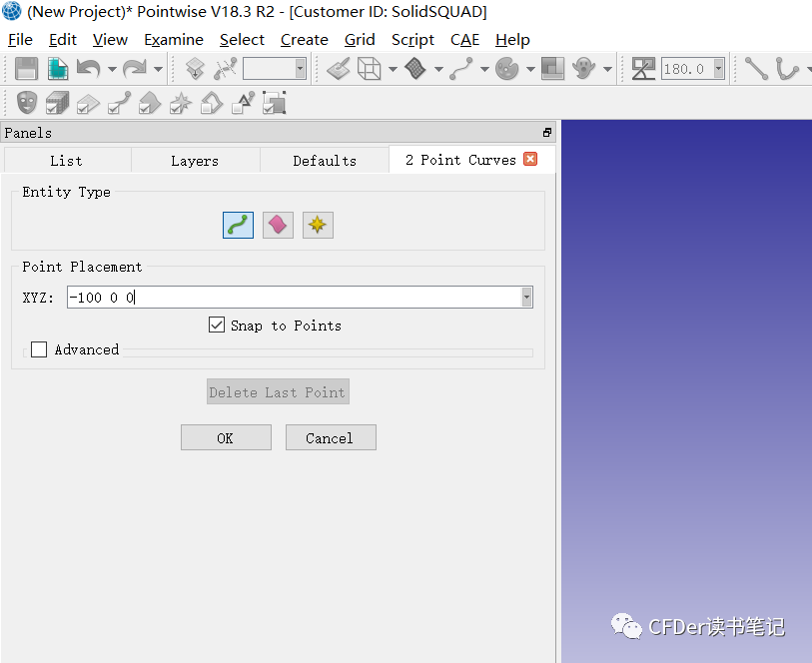Image resolution: width=812 pixels, height=663 pixels.
Task: Open the View menu
Action: pyautogui.click(x=110, y=40)
